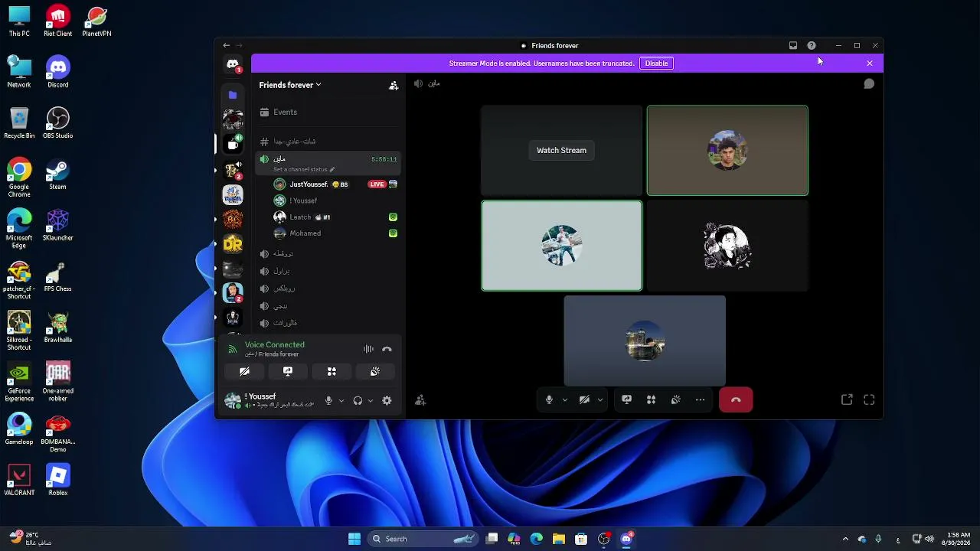980x551 pixels.
Task: Launch activities from call control bar
Action: click(651, 399)
